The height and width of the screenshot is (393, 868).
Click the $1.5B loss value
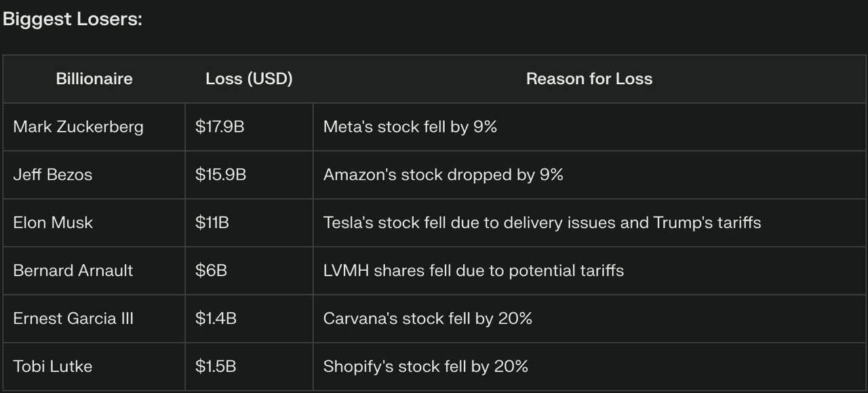(x=216, y=367)
